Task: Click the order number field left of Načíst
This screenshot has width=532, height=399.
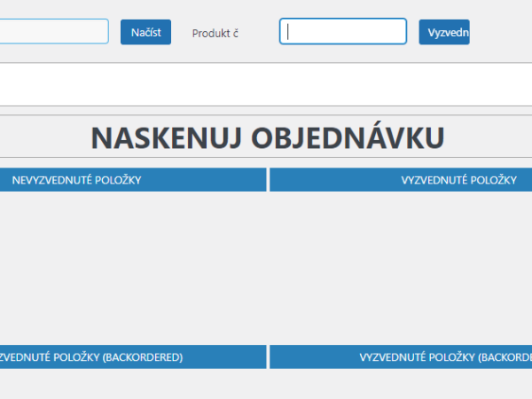Action: [53, 32]
